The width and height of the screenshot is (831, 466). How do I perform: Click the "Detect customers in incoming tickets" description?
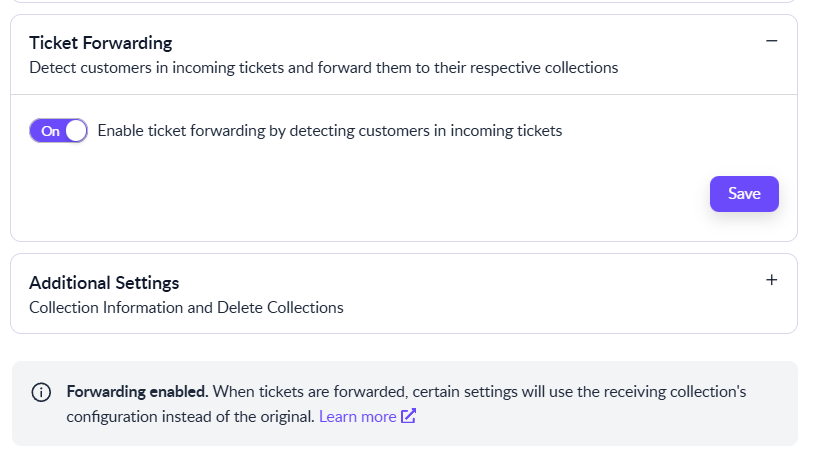click(x=323, y=68)
